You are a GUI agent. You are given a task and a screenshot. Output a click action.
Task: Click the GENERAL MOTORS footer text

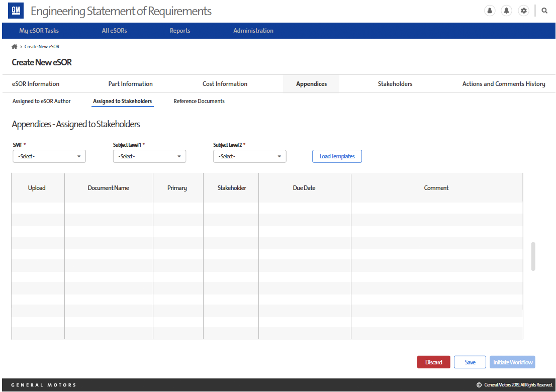44,385
